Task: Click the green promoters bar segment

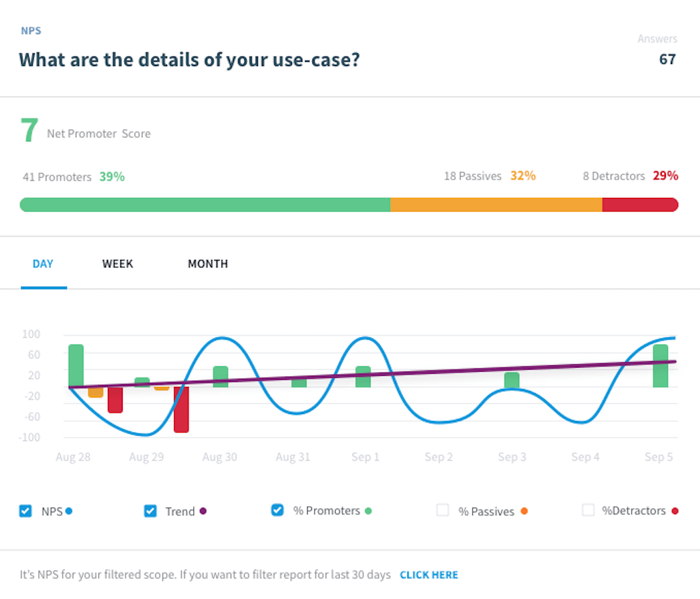Action: click(205, 205)
